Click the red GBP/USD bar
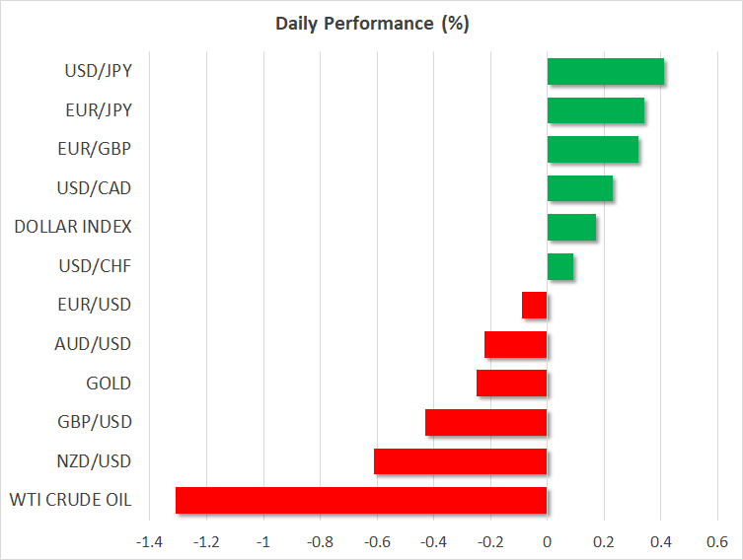Viewport: 743px width, 560px height. click(x=485, y=422)
